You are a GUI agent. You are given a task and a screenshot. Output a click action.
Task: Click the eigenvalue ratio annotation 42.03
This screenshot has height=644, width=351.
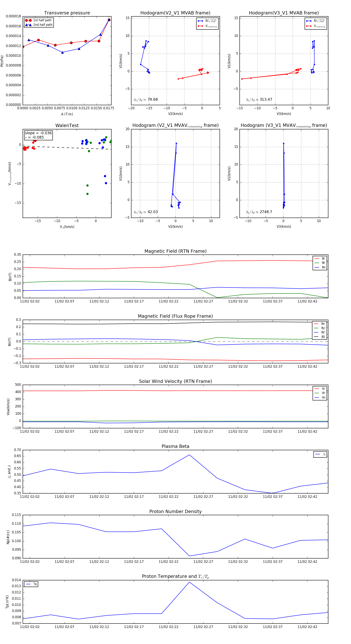(x=146, y=212)
